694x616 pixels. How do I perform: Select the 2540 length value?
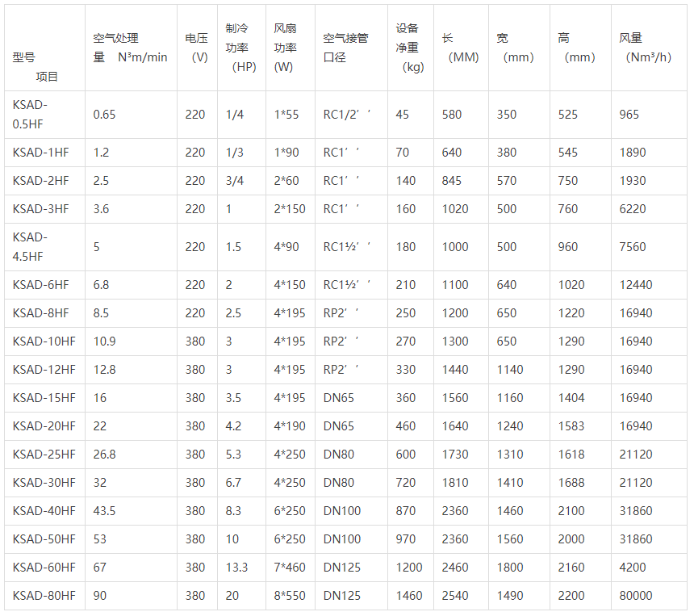[x=455, y=596]
